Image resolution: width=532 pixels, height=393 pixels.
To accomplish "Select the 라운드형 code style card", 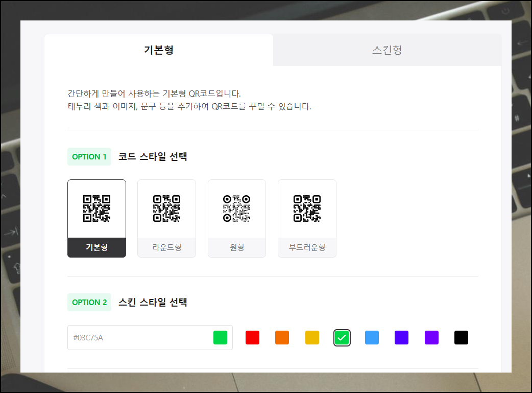I will pyautogui.click(x=166, y=218).
